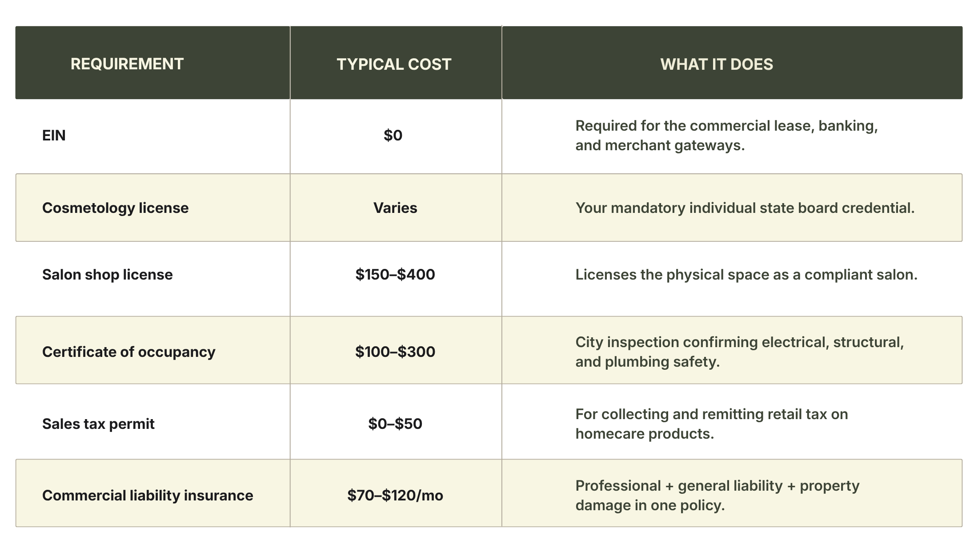Select the Cosmetology license row label

(115, 208)
